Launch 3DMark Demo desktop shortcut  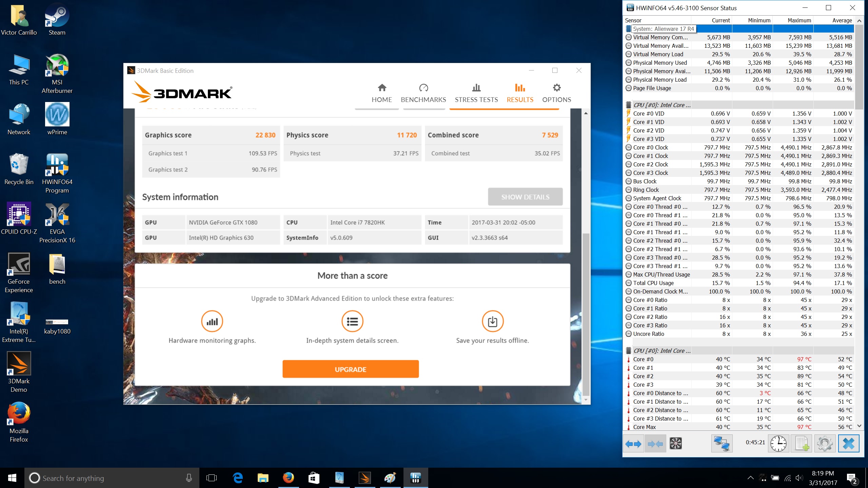point(19,372)
